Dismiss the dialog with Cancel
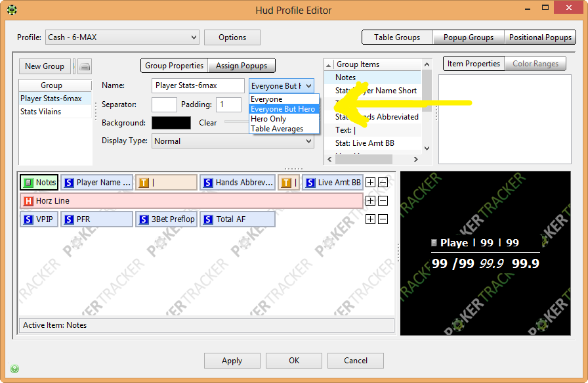The height and width of the screenshot is (383, 588). [356, 361]
